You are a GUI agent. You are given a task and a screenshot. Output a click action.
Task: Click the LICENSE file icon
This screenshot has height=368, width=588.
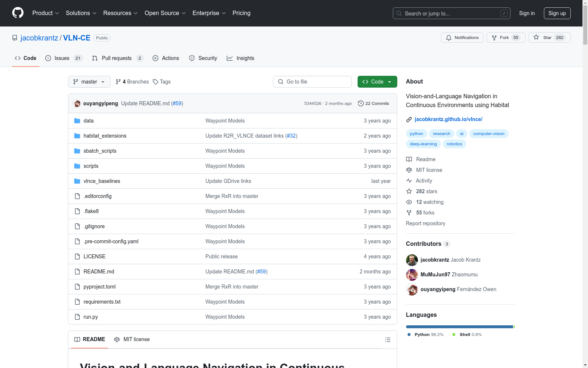pyautogui.click(x=77, y=256)
